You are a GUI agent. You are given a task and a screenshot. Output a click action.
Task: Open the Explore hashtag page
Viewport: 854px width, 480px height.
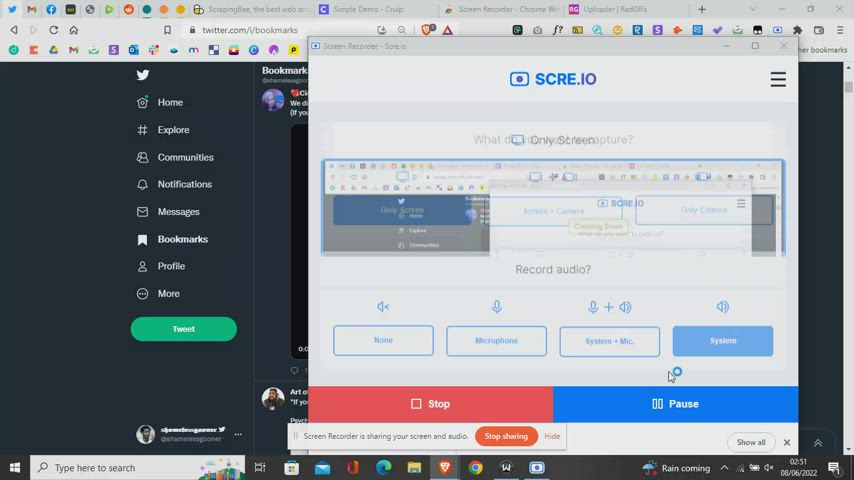click(163, 130)
